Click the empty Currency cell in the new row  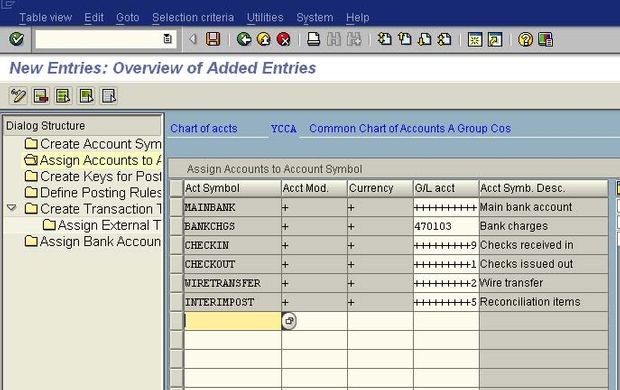point(380,321)
